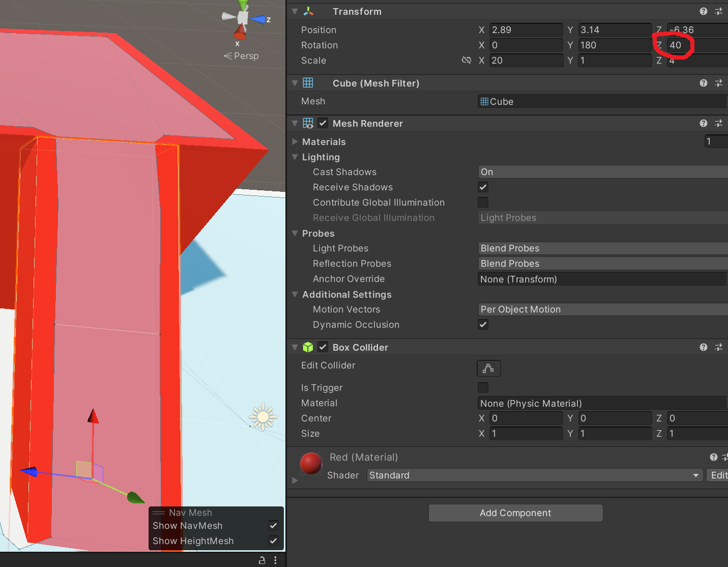The height and width of the screenshot is (567, 728).
Task: Collapse the Transform component foldout
Action: 295,11
